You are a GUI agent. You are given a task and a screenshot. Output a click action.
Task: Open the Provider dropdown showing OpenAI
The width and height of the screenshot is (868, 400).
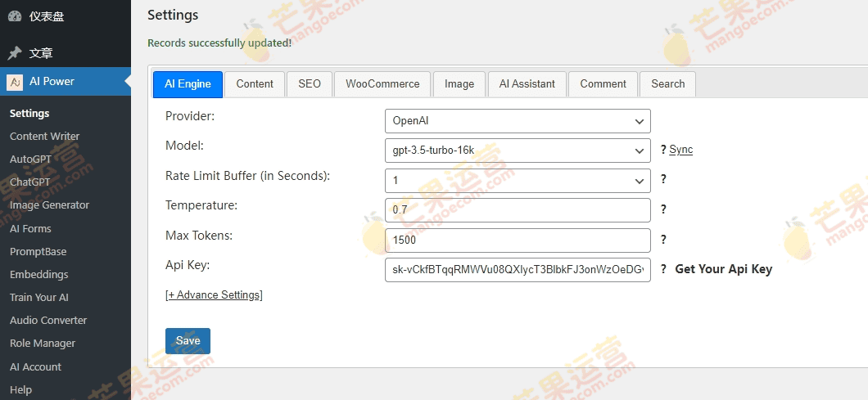[518, 120]
